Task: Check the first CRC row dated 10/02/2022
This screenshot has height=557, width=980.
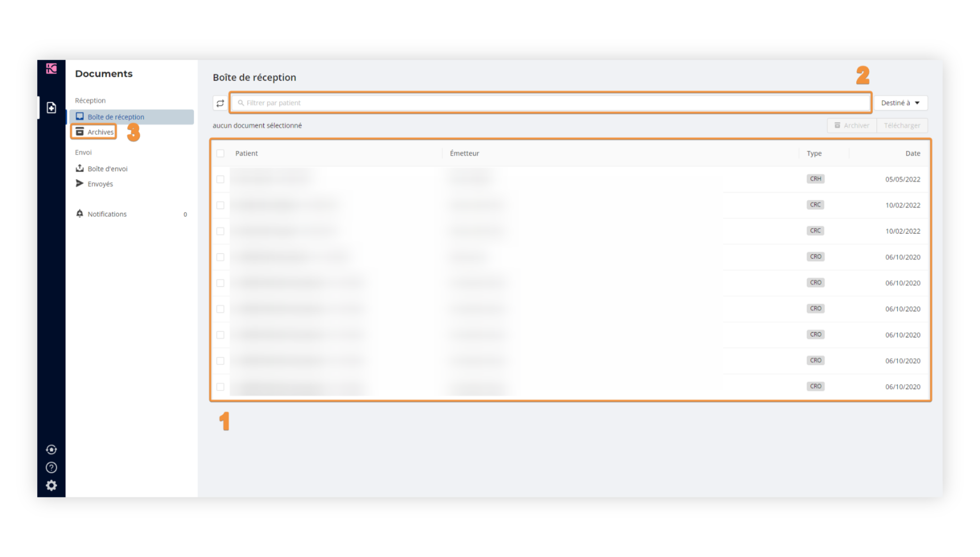Action: 220,205
